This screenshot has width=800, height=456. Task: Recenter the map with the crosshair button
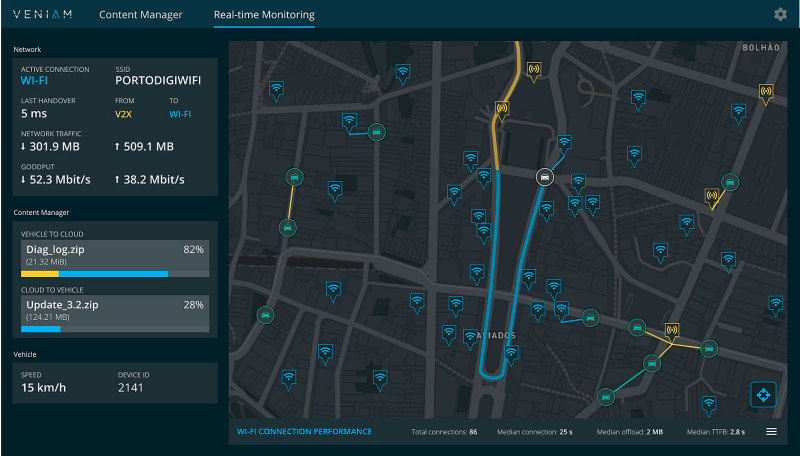tap(764, 394)
